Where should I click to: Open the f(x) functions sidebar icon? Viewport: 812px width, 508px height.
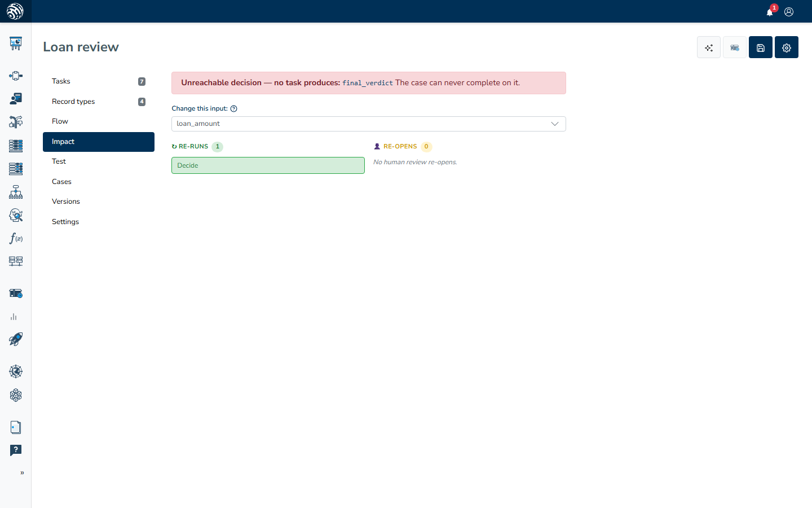[x=16, y=238]
